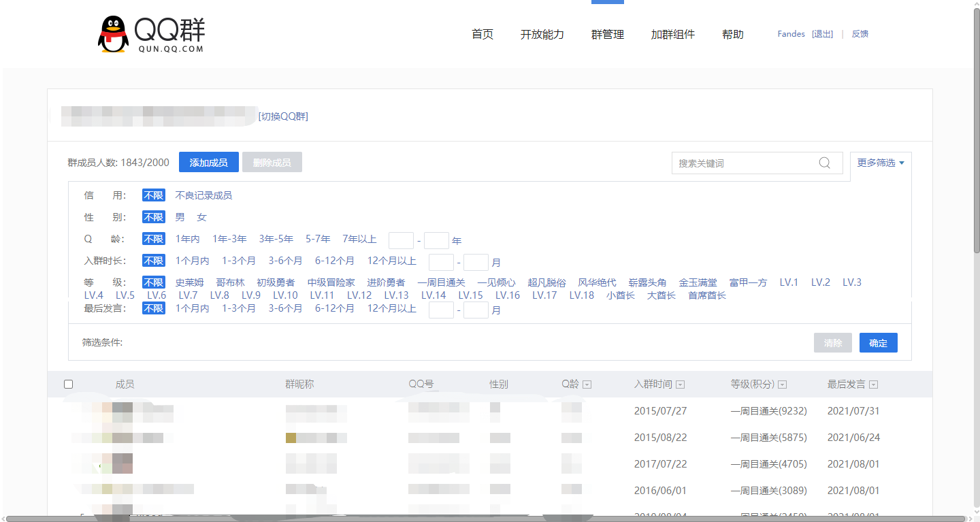Click the search keyword input field
980x522 pixels.
click(x=742, y=163)
